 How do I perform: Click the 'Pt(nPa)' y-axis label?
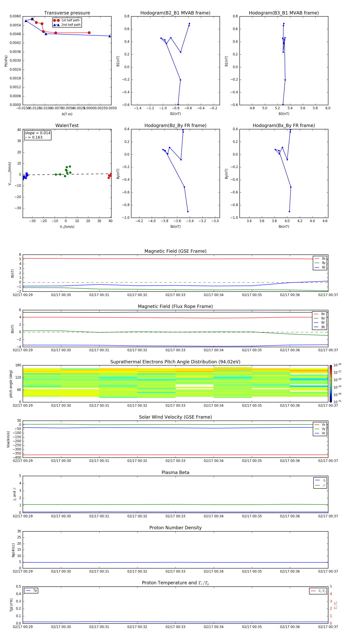tap(6, 61)
